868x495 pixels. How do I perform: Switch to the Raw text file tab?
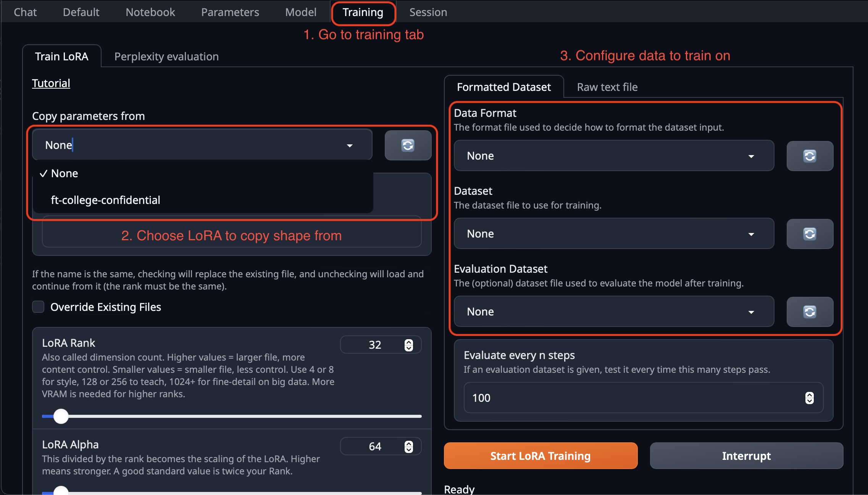[607, 87]
